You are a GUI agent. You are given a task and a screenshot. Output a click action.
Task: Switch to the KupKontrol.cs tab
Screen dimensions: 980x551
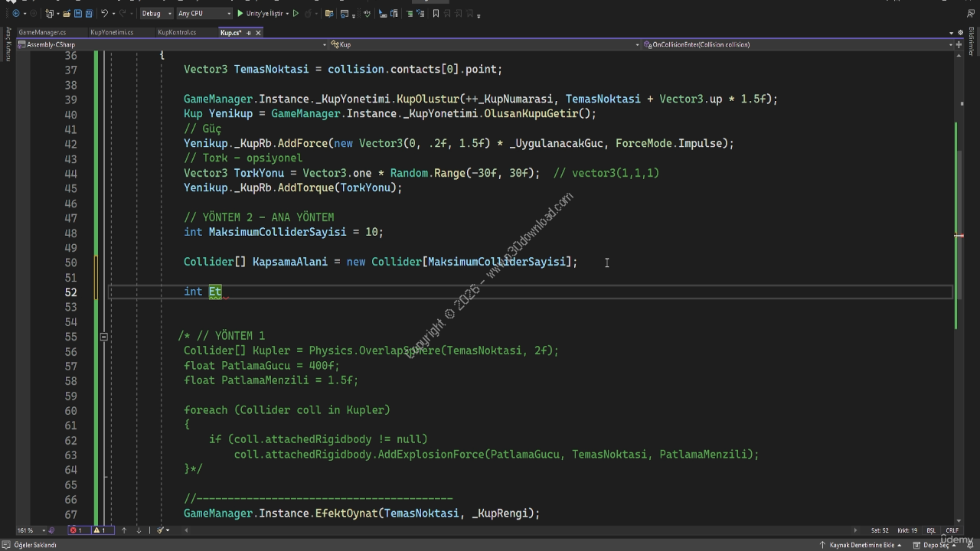click(x=177, y=33)
